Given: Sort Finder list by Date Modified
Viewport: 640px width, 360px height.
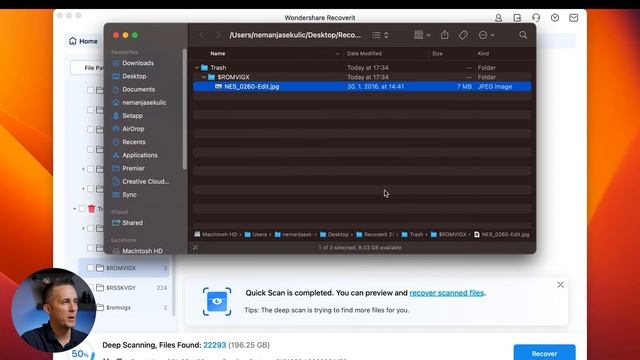Looking at the screenshot, I should tap(364, 53).
